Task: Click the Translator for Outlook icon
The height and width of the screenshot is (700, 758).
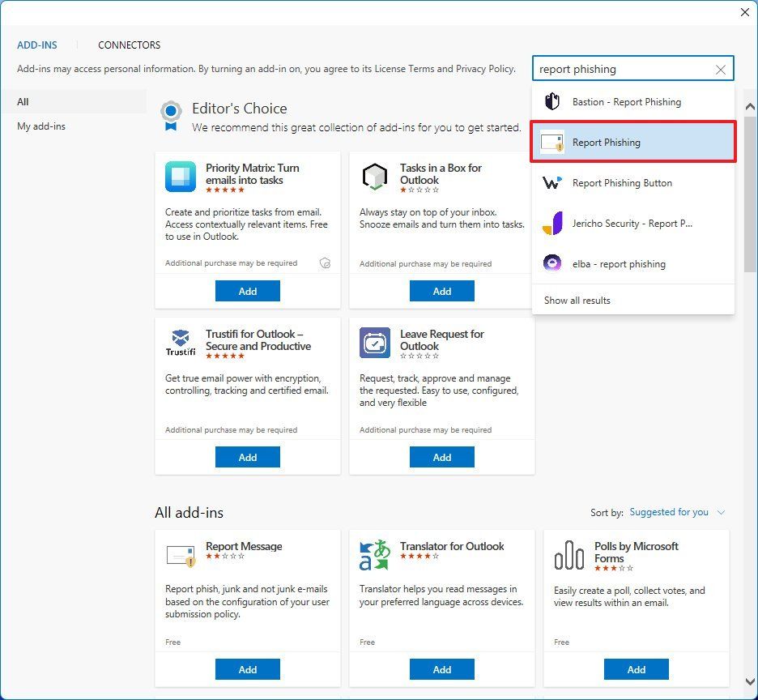Action: click(374, 554)
